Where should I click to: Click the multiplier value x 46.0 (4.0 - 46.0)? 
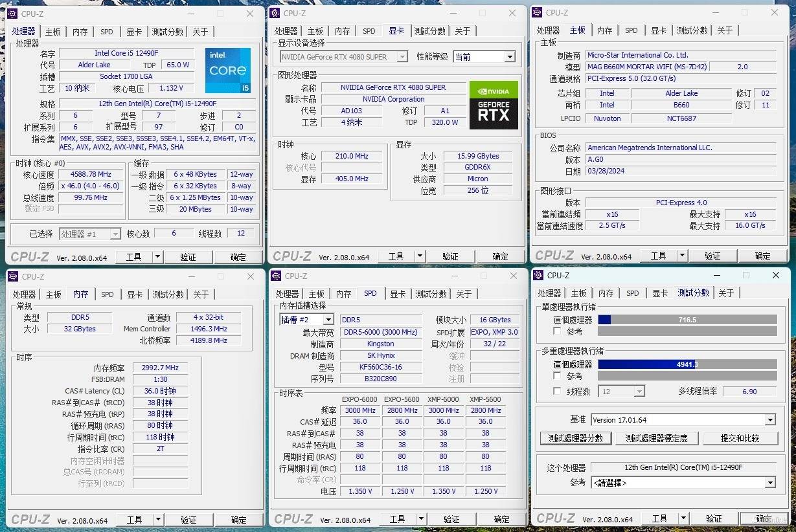[x=90, y=186]
